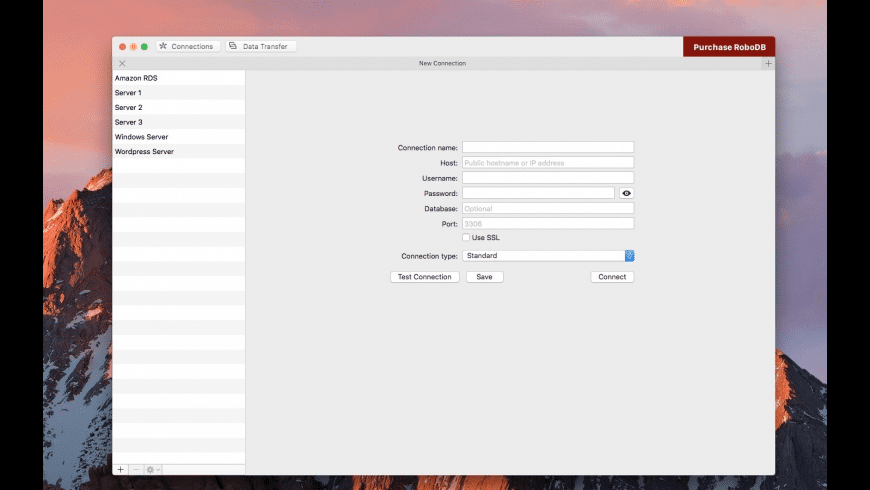
Task: Click Test Connection button
Action: coord(424,277)
